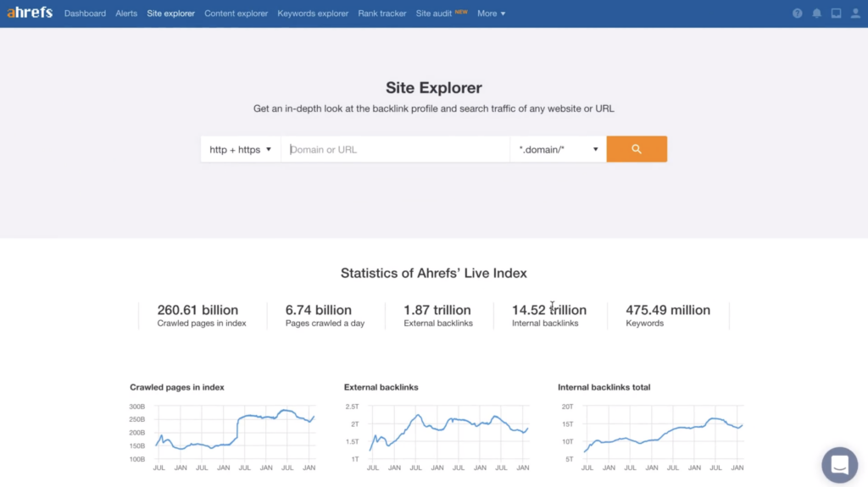Select Site explorer in the navigation
Image resolution: width=868 pixels, height=487 pixels.
click(170, 14)
